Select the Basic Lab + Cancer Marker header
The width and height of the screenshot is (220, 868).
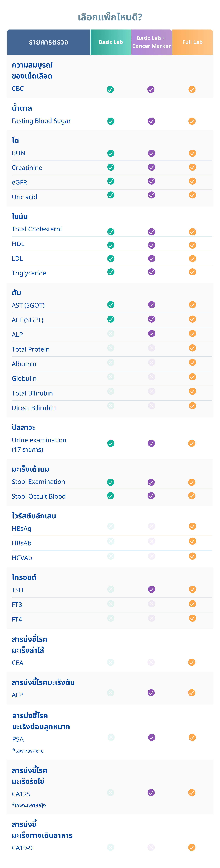(x=151, y=42)
